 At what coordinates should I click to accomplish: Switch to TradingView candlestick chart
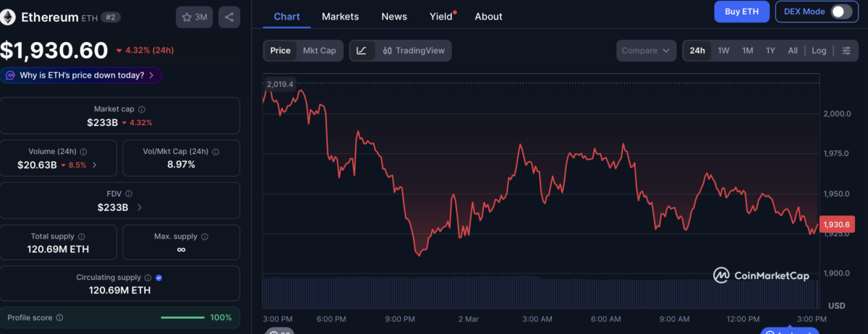[x=412, y=51]
